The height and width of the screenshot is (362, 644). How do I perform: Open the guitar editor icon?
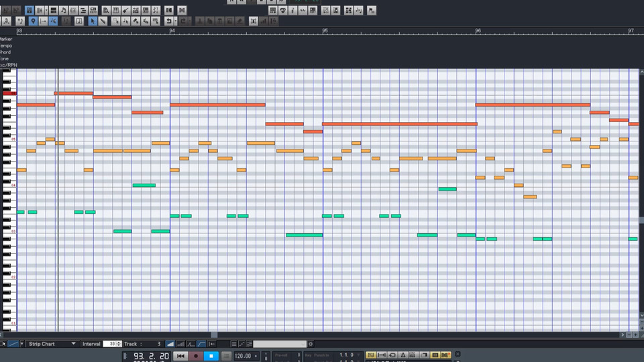[125, 10]
